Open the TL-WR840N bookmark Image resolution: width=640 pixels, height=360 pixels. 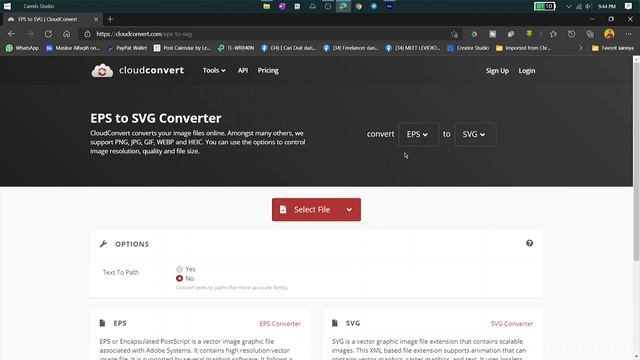236,48
